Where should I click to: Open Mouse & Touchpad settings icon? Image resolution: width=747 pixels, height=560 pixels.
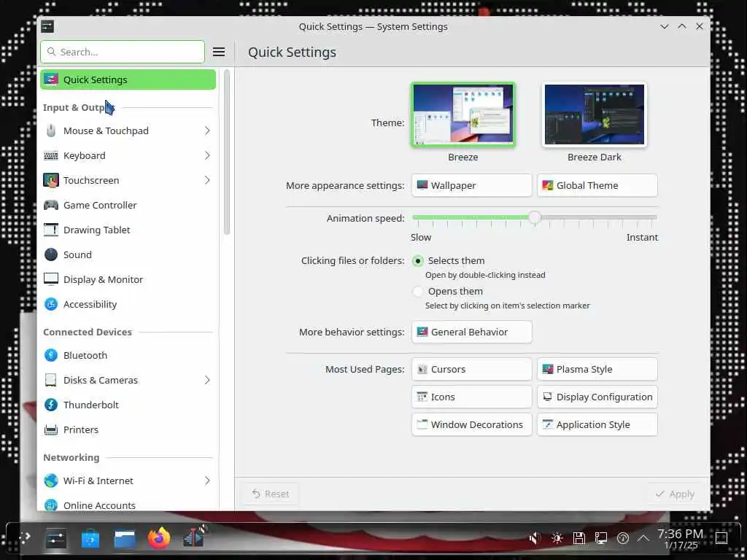pos(51,131)
